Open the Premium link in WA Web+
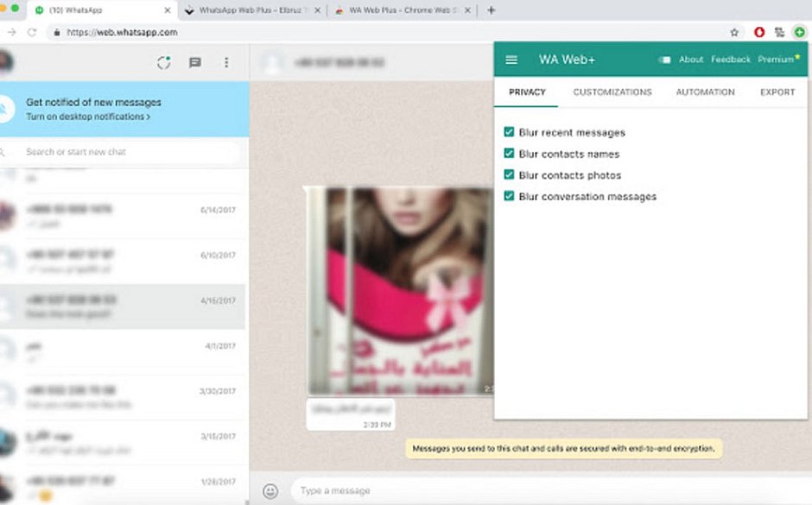This screenshot has height=505, width=812. pyautogui.click(x=775, y=60)
